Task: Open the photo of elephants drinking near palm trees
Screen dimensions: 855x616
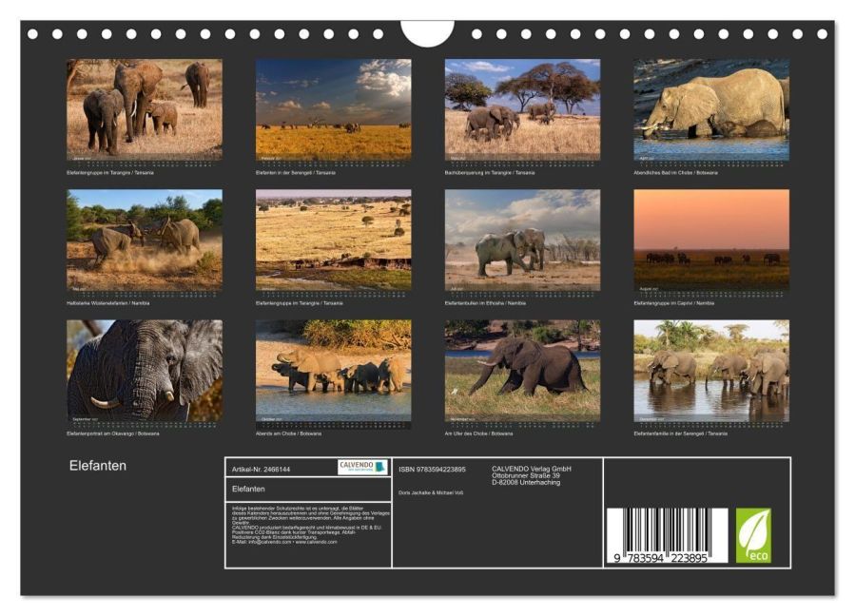Action: click(x=711, y=371)
